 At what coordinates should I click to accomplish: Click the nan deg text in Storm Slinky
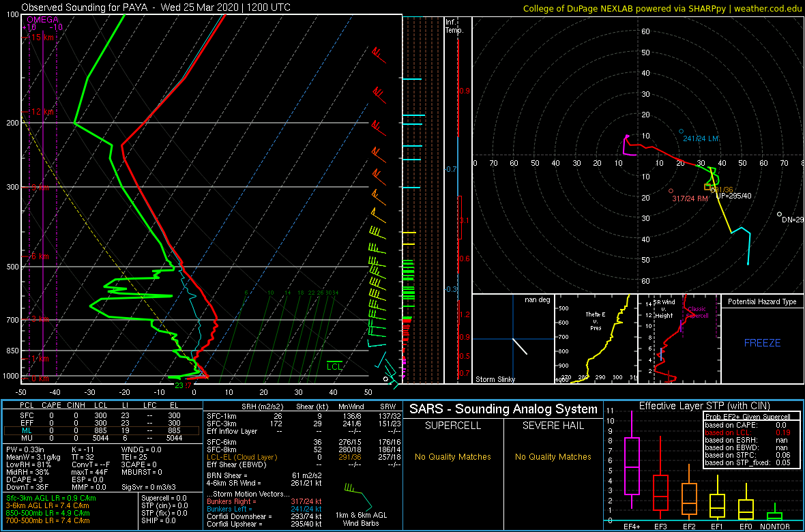(x=537, y=300)
